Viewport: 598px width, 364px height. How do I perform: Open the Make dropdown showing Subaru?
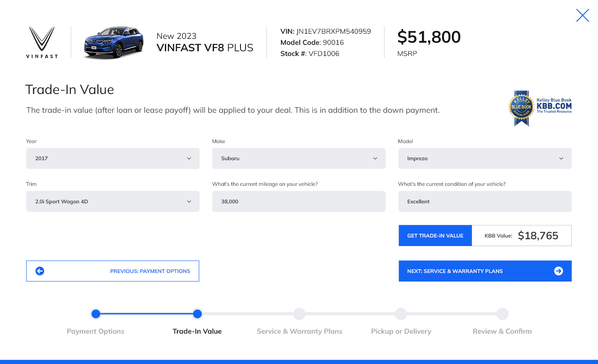(x=299, y=159)
